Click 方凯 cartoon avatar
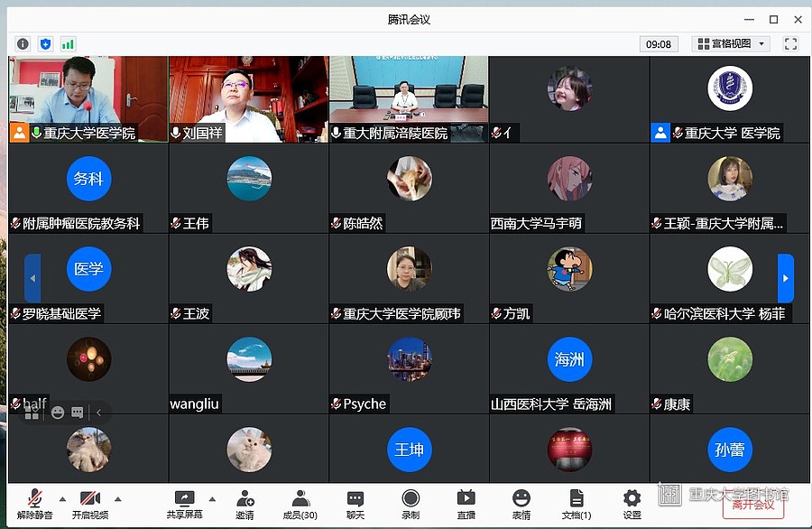Screen dimensions: 812x529 pyautogui.click(x=569, y=269)
